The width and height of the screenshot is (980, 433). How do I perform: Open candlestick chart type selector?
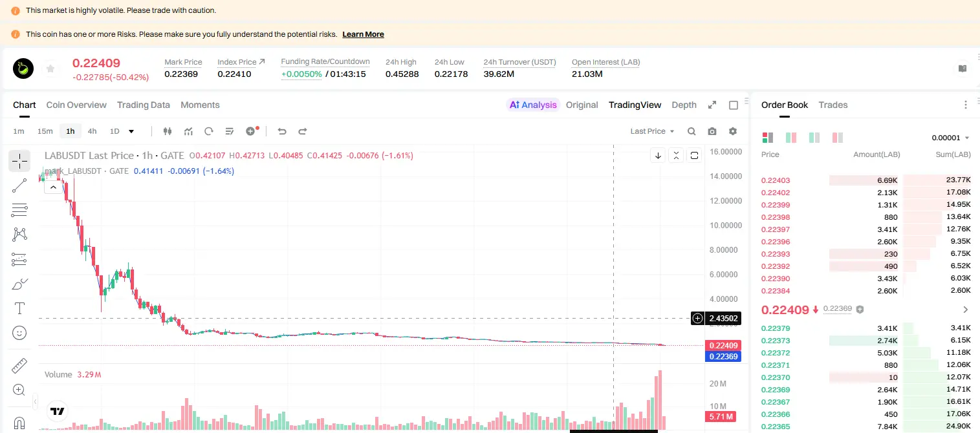click(168, 131)
